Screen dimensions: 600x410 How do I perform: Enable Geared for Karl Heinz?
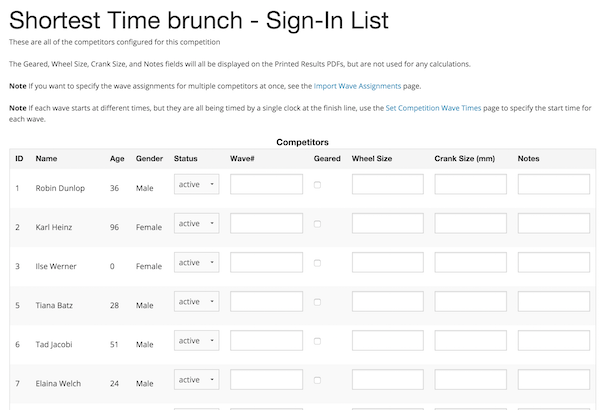pyautogui.click(x=318, y=224)
